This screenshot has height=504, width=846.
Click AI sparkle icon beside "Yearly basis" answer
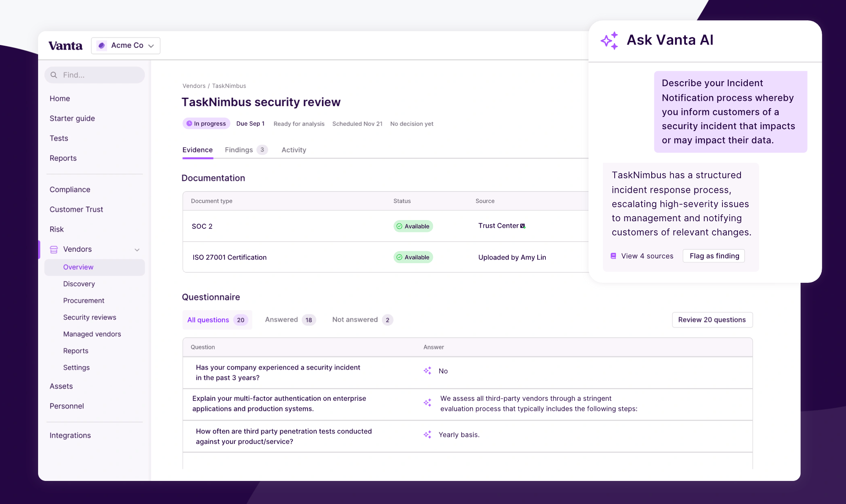(x=427, y=434)
